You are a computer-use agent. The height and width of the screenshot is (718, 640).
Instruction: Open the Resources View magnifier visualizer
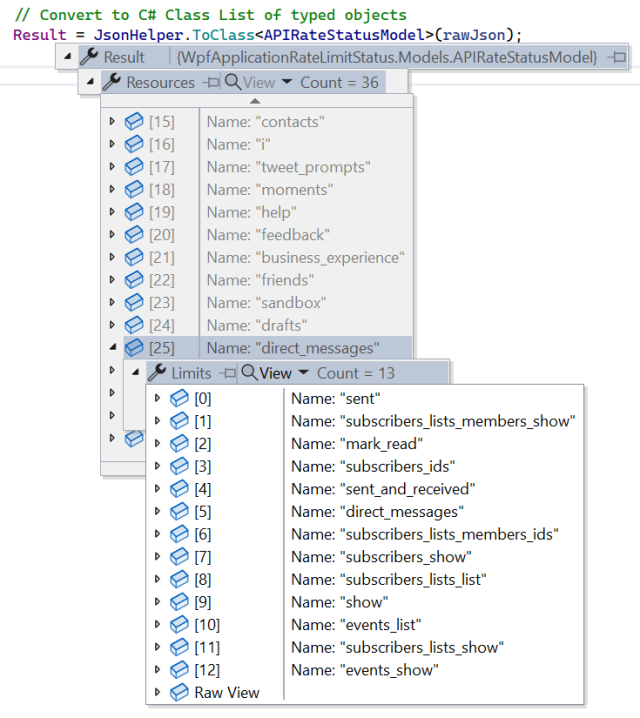pyautogui.click(x=233, y=82)
